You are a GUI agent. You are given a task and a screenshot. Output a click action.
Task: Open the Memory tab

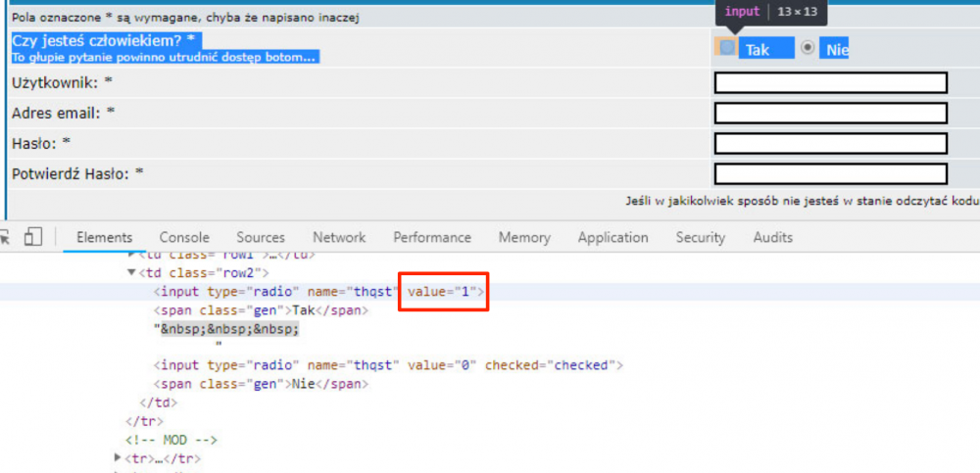pos(524,237)
